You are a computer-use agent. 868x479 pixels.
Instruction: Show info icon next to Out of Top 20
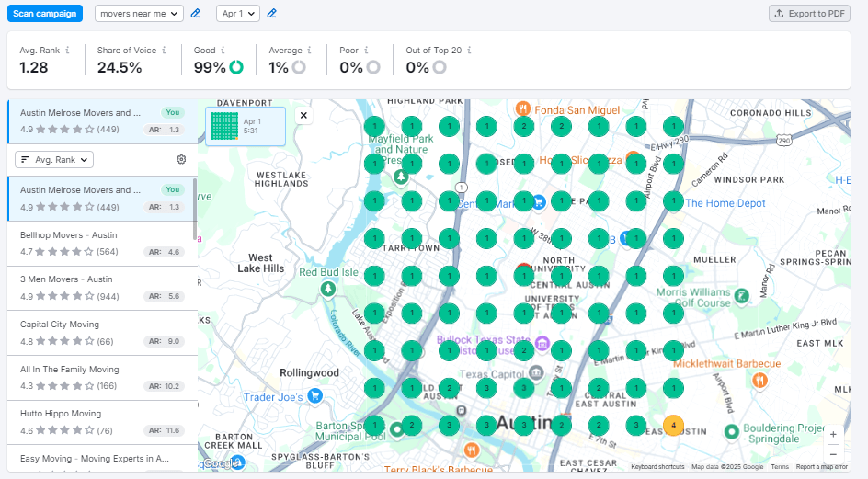469,50
